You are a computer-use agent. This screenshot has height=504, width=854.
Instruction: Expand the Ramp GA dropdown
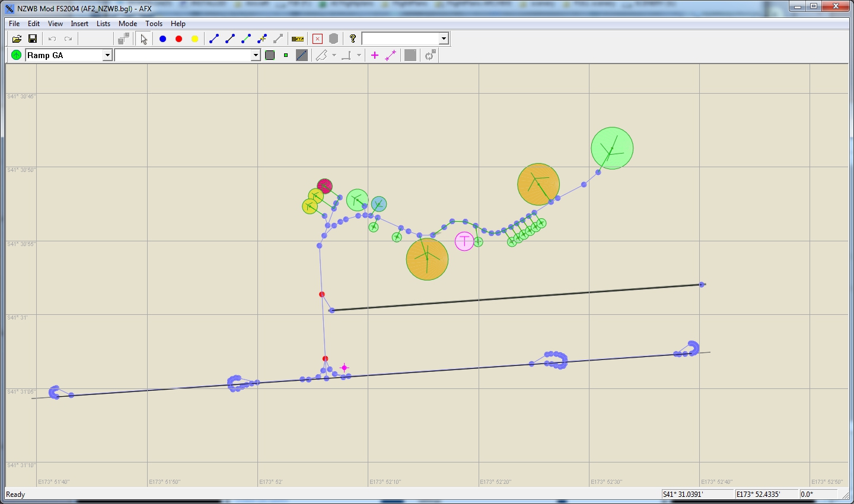point(107,55)
